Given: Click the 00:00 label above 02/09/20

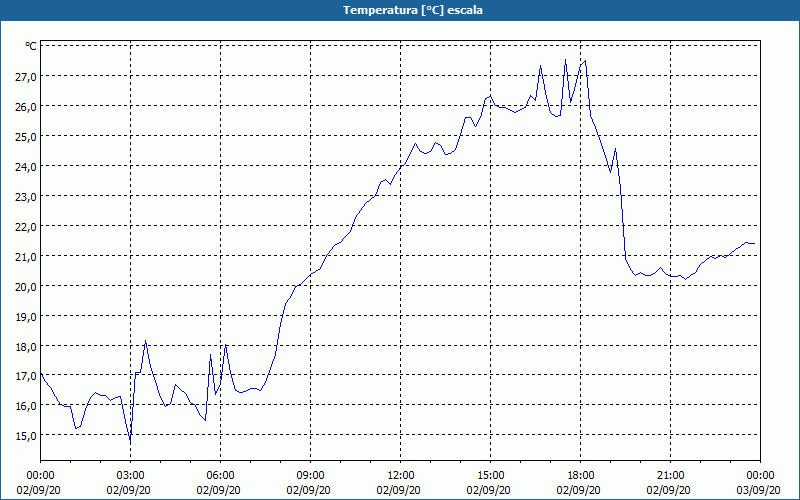Looking at the screenshot, I should [40, 476].
